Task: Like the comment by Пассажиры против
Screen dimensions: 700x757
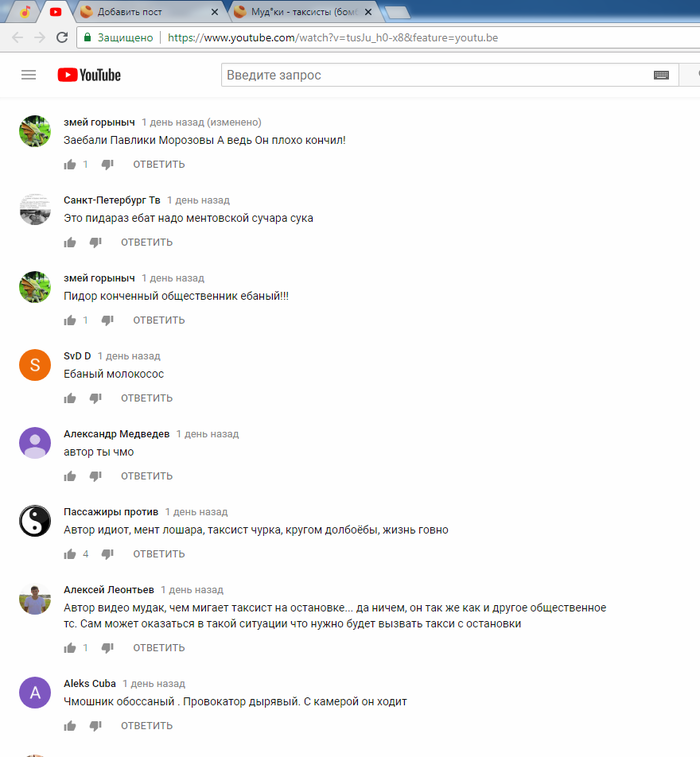Action: [x=70, y=554]
